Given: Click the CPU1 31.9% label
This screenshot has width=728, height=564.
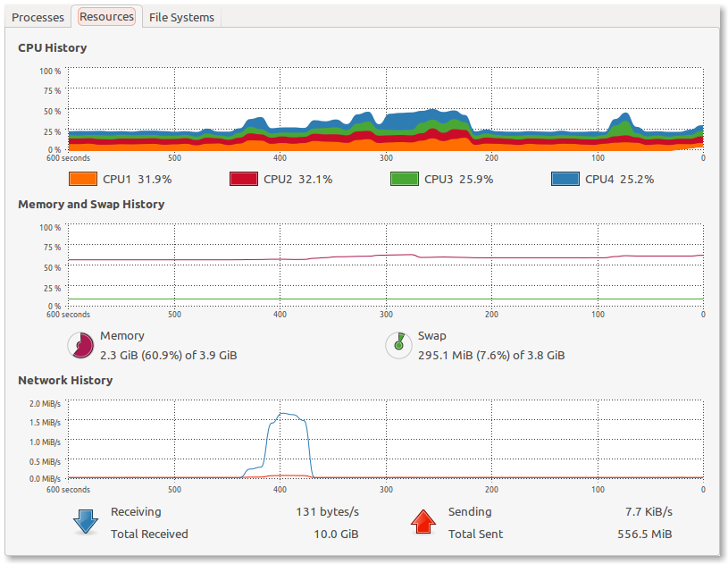Looking at the screenshot, I should [137, 180].
